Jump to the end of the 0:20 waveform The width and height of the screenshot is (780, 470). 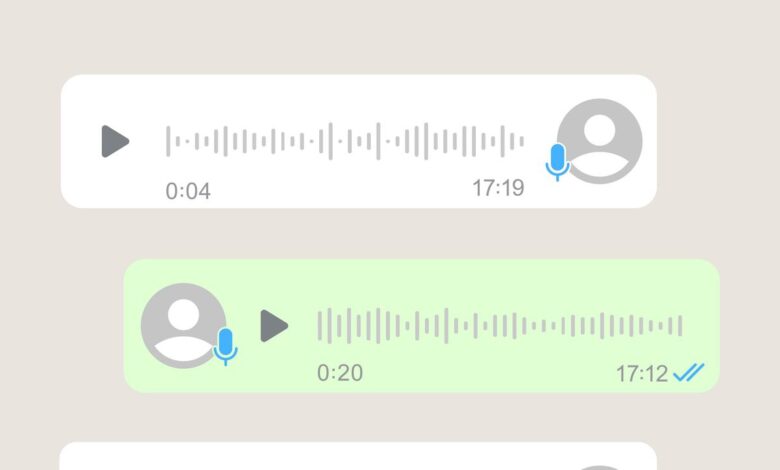pos(680,326)
